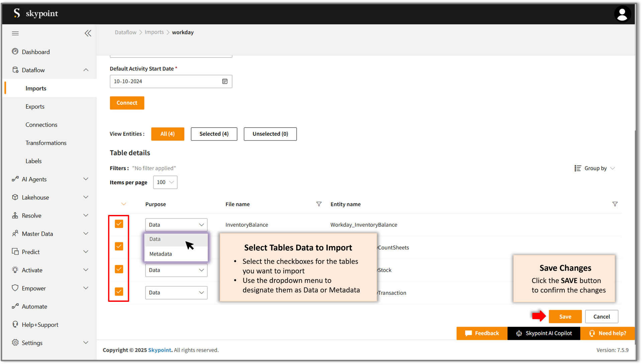Image resolution: width=642 pixels, height=364 pixels.
Task: Open the Transformations sidebar item
Action: point(46,143)
